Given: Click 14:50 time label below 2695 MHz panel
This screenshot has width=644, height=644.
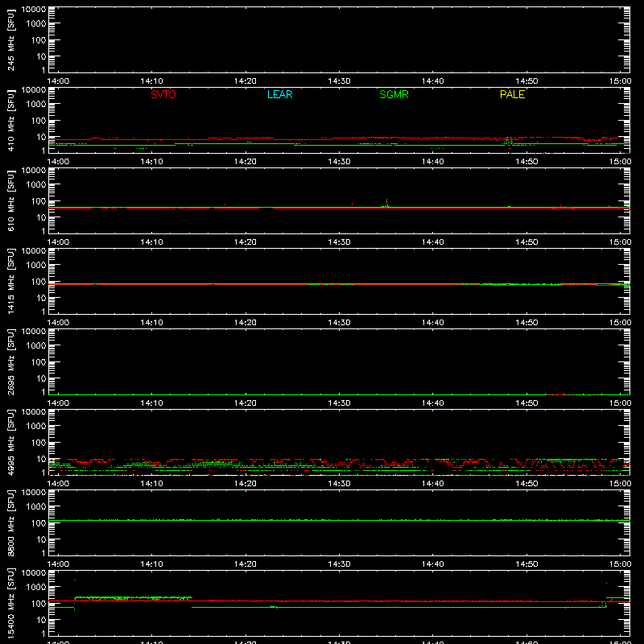Looking at the screenshot, I should pyautogui.click(x=526, y=403).
